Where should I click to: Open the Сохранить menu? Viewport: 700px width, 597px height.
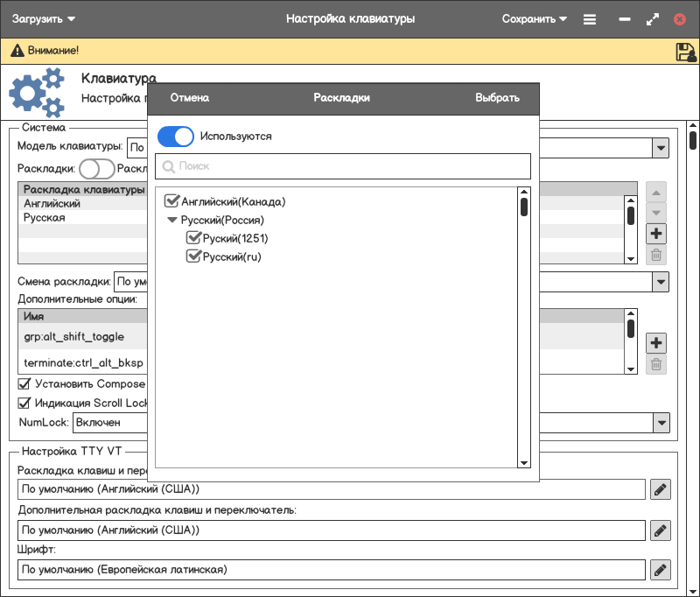tap(535, 18)
